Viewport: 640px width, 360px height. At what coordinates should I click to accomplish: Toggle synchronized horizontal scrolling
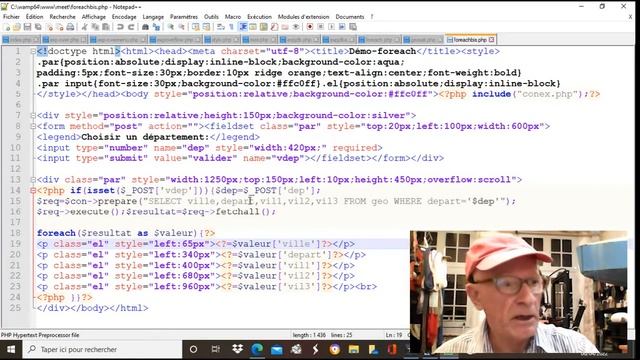tap(207, 27)
